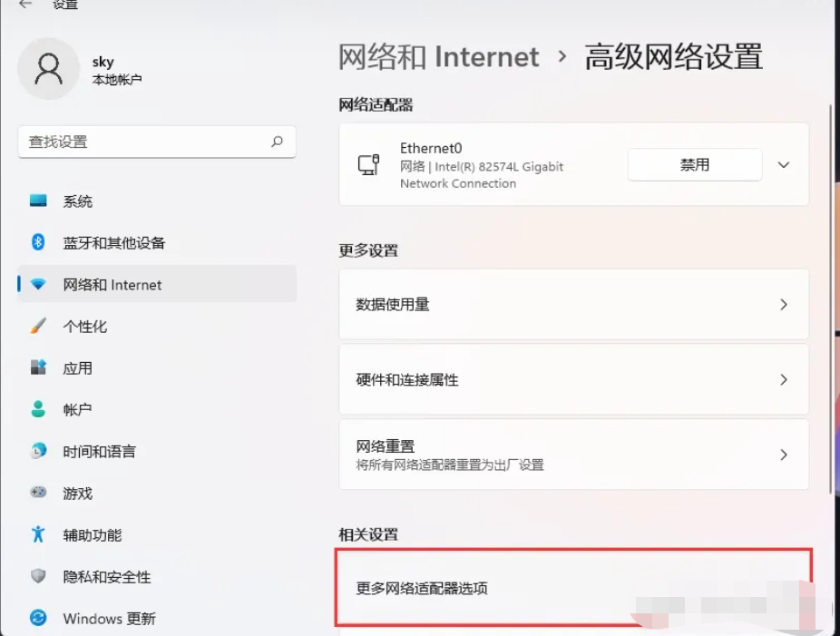Expand 硬件和连接属性

[x=783, y=379]
